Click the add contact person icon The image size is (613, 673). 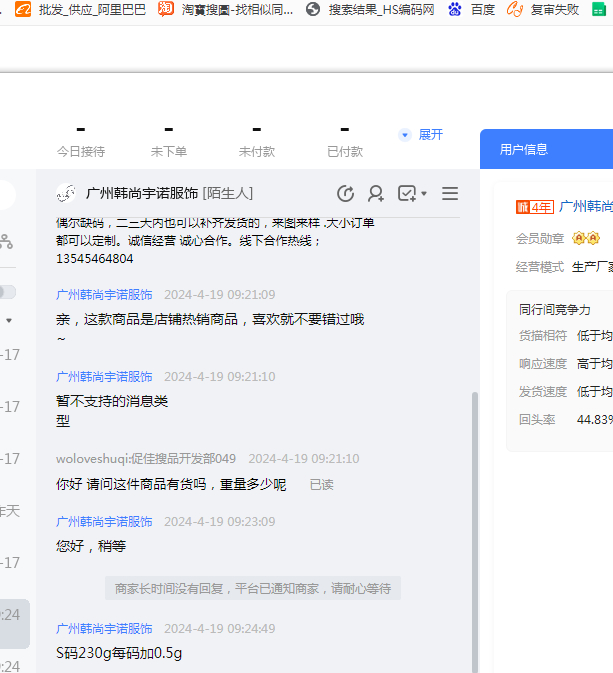coord(376,193)
